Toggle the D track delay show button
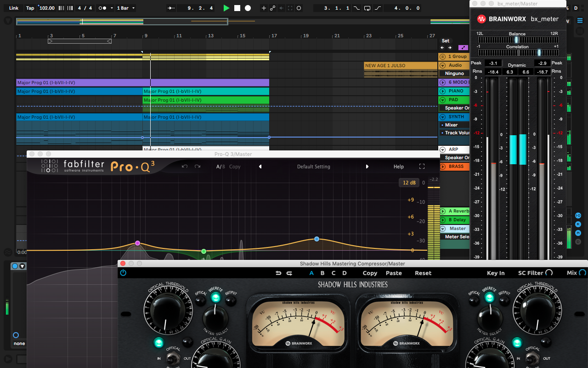The width and height of the screenshot is (588, 368). coord(578,241)
